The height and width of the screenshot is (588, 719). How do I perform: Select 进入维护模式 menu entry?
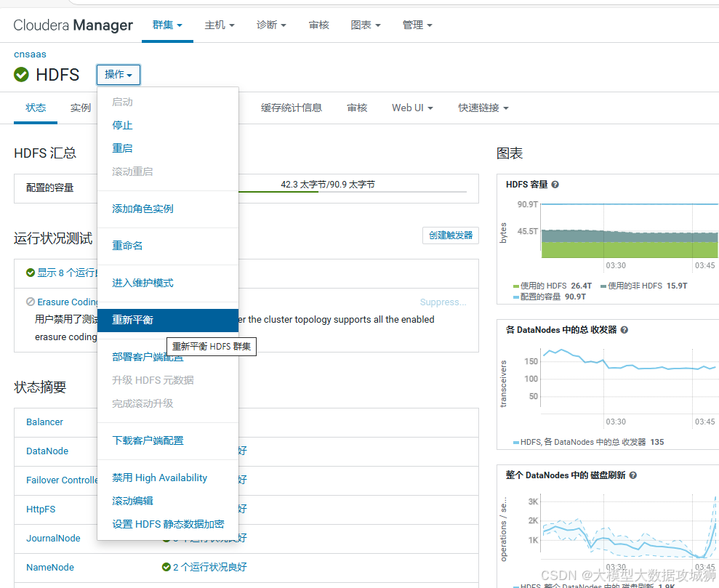(168, 283)
